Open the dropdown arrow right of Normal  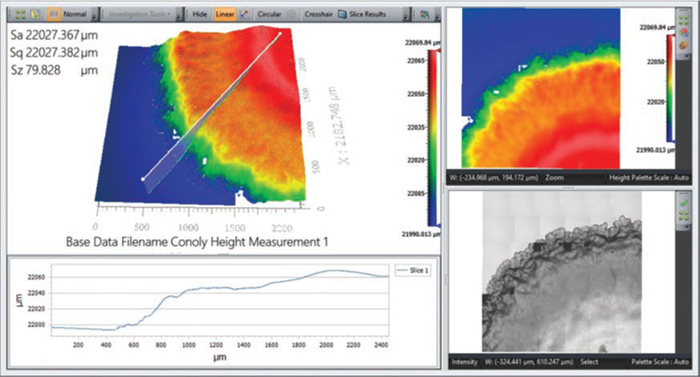point(94,16)
